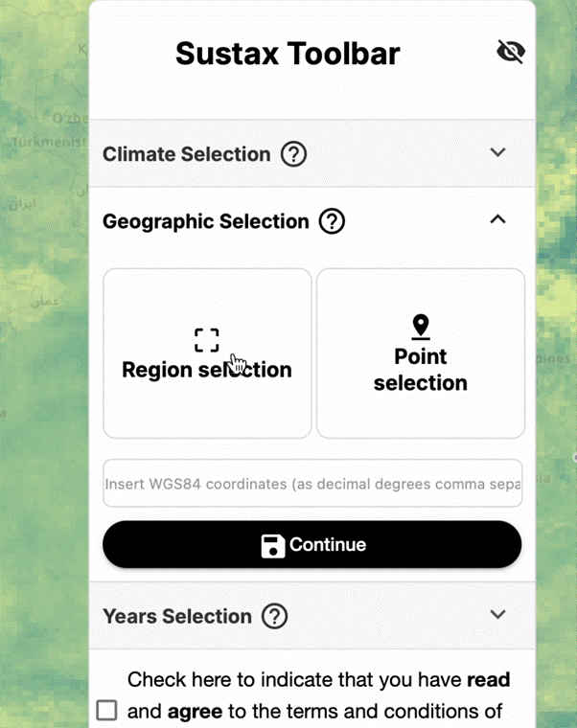Click the save disk icon on Continue
The height and width of the screenshot is (728, 577).
point(273,546)
